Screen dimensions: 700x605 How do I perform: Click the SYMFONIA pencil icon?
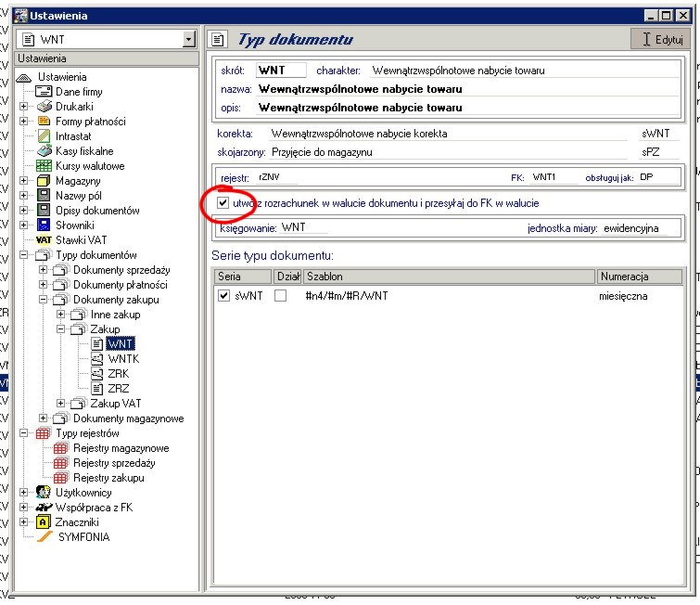(x=44, y=537)
